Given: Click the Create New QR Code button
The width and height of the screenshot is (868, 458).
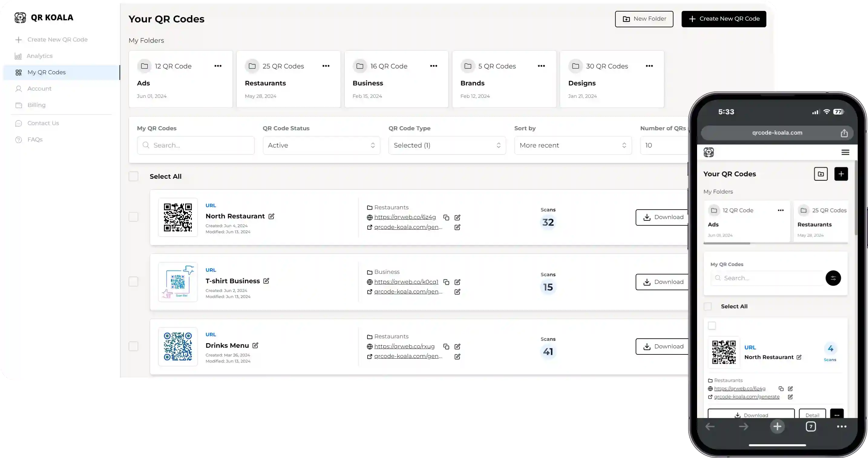Looking at the screenshot, I should click(x=723, y=19).
